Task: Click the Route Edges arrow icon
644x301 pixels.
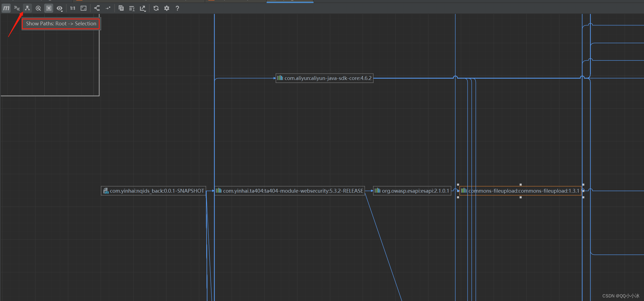Action: coord(108,8)
